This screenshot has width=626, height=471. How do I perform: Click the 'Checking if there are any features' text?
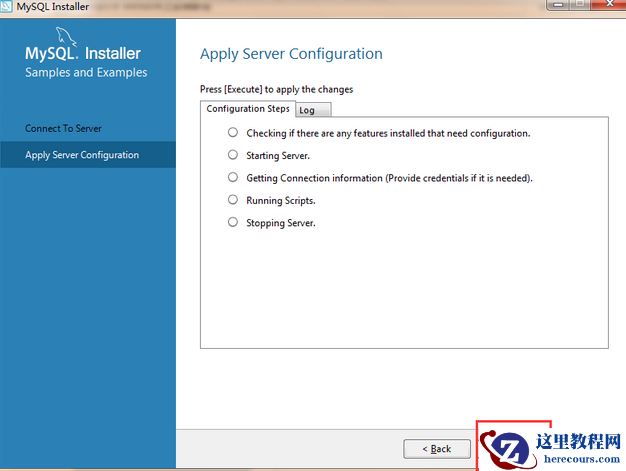388,133
